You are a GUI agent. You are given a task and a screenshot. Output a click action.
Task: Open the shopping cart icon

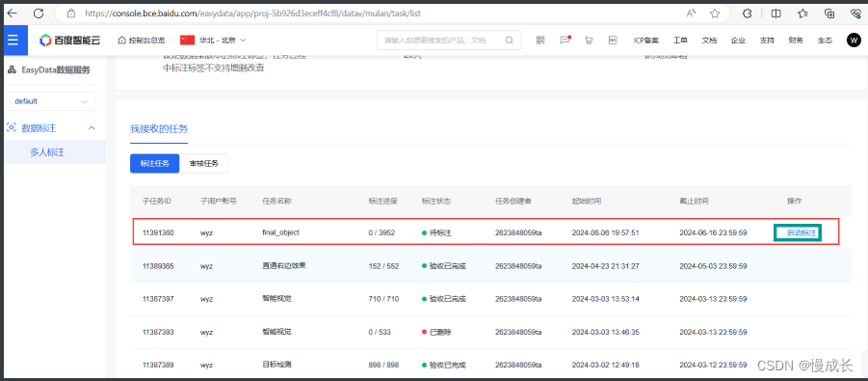[x=589, y=40]
